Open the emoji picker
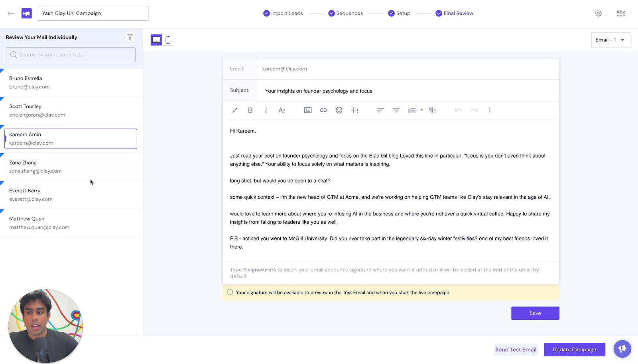Viewport: 638px width, 364px height. pyautogui.click(x=339, y=110)
